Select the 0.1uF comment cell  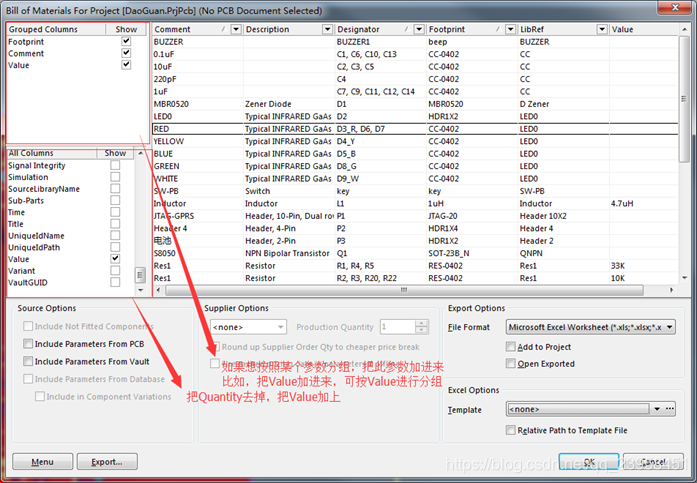click(x=198, y=54)
